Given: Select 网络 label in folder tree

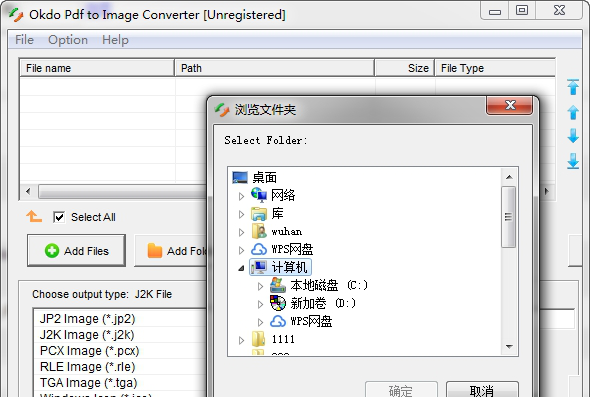Looking at the screenshot, I should pos(283,195).
